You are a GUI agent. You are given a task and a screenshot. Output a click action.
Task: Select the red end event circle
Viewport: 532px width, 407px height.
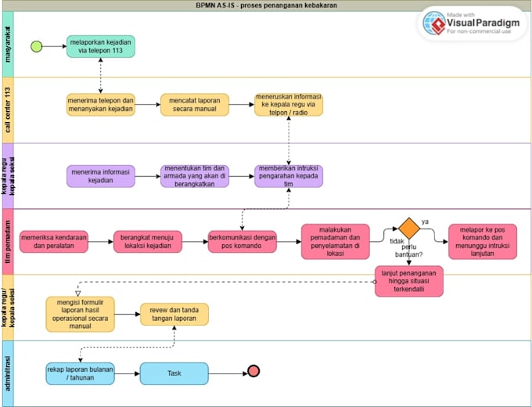coord(253,371)
